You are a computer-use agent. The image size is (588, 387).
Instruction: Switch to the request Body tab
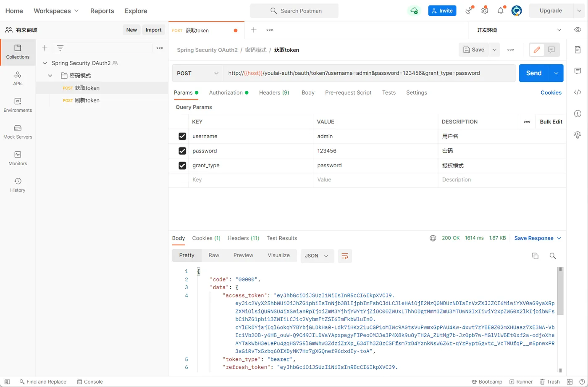[308, 92]
